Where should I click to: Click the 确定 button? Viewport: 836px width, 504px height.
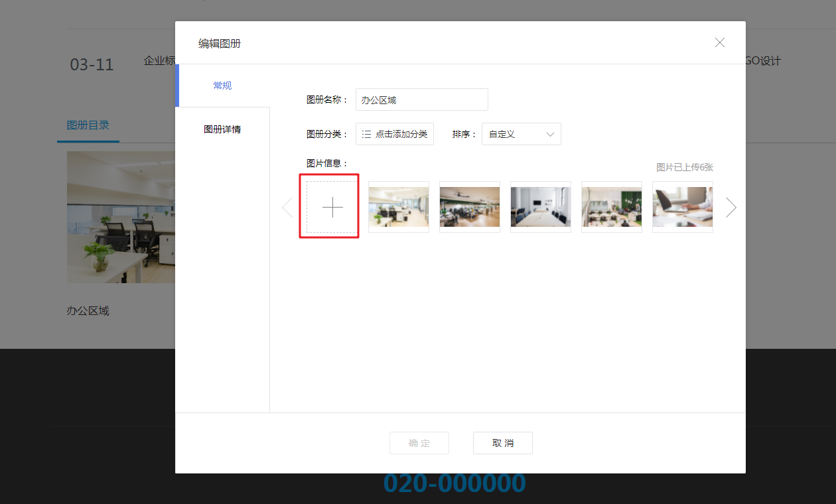pyautogui.click(x=419, y=443)
